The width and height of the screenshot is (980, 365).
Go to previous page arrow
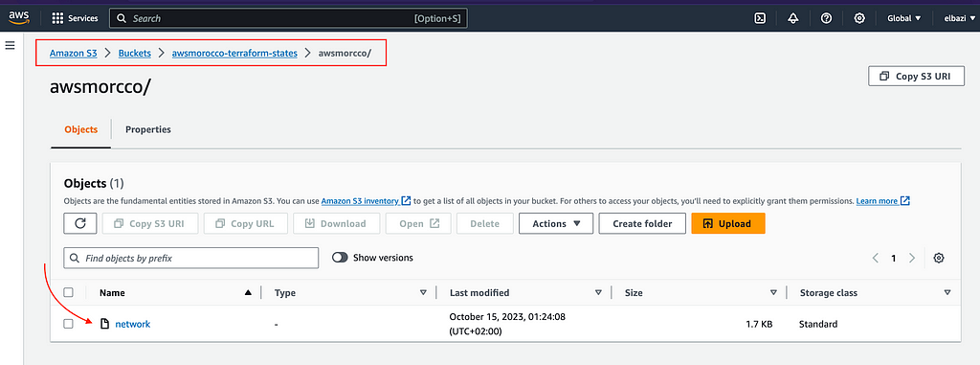click(876, 258)
